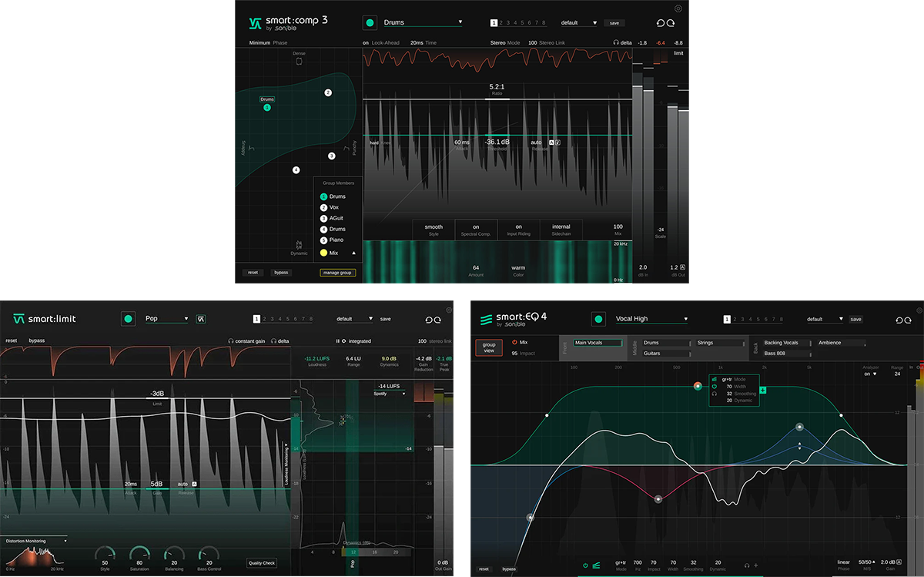Click bottom-bar band power icon in smart:EQ 4
924x577 pixels.
(584, 565)
